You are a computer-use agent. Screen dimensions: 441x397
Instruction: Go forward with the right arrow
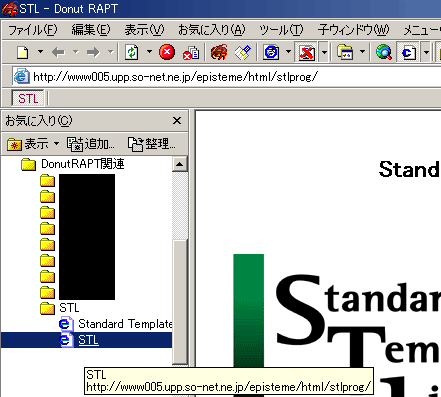pos(93,52)
